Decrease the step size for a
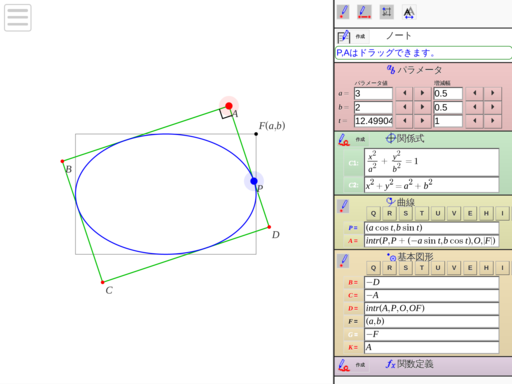 tap(474, 93)
